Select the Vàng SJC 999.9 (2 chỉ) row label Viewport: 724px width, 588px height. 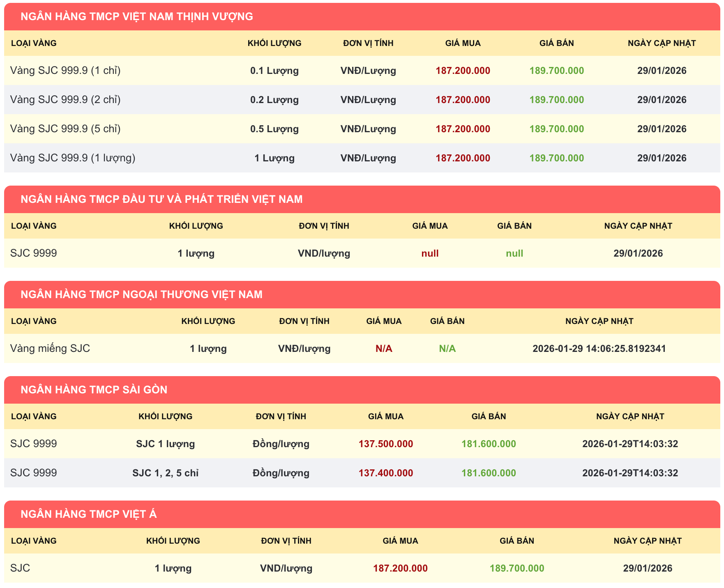click(65, 100)
